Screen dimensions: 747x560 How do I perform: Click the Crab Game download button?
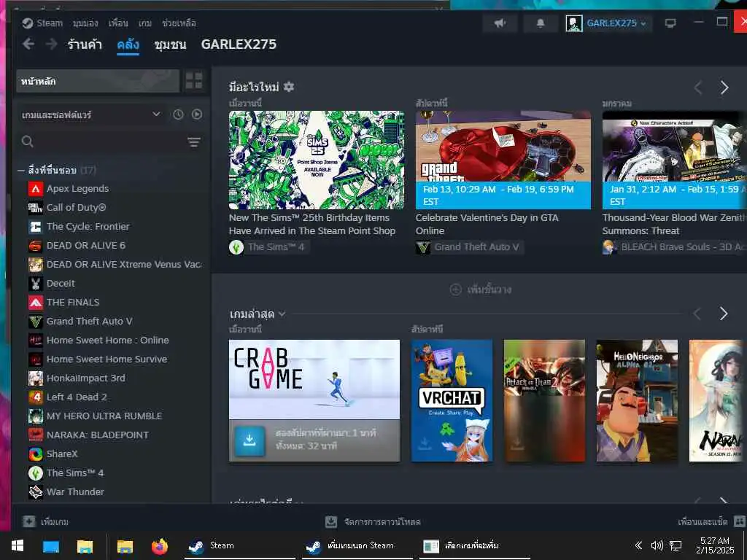click(249, 440)
